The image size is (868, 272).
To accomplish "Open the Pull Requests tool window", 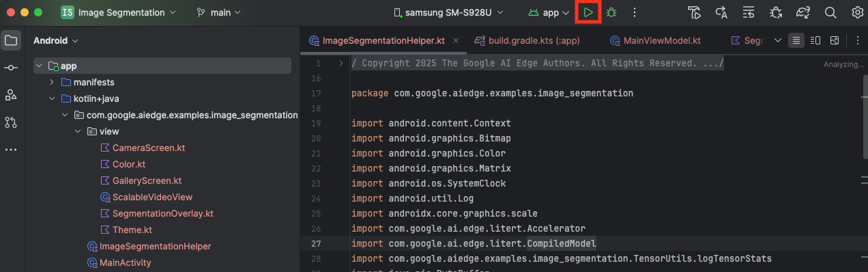I will (11, 122).
